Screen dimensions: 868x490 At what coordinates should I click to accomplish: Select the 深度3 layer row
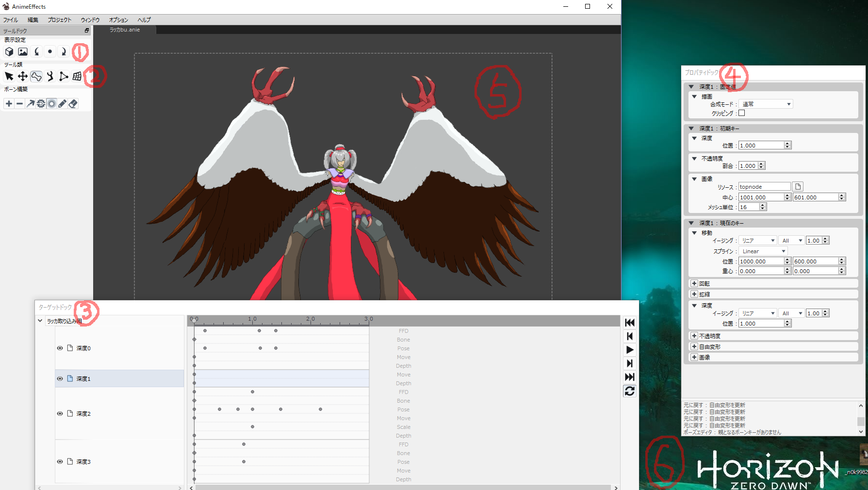tap(119, 462)
